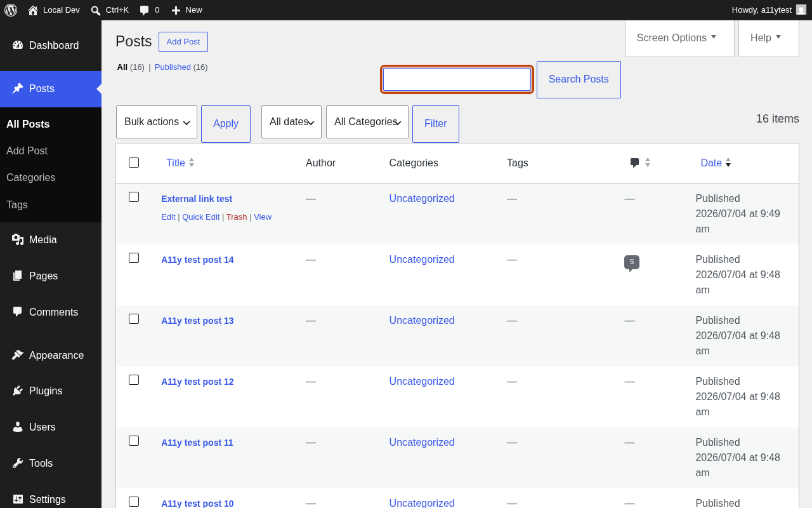Open the External link test post title

pyautogui.click(x=197, y=199)
